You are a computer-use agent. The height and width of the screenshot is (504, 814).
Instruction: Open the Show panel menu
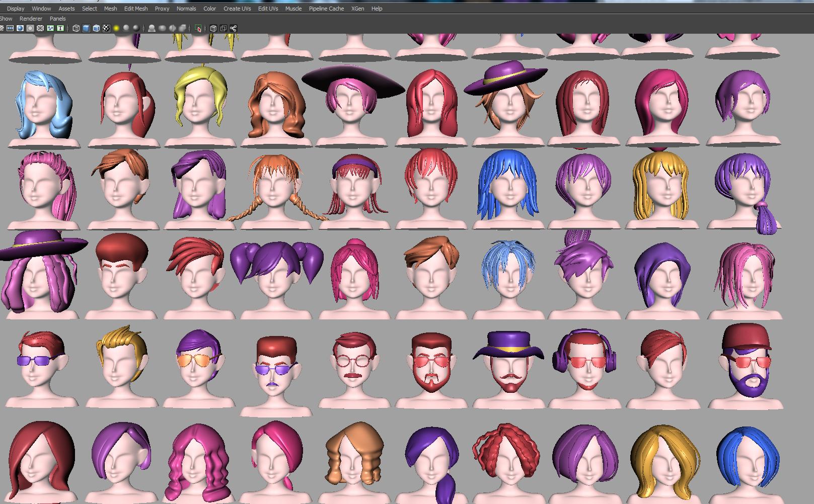pos(6,19)
